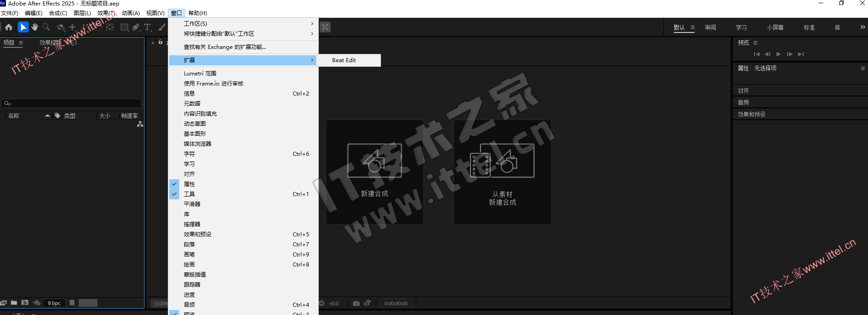This screenshot has height=315, width=868.
Task: Open the 合成(C) menu
Action: [58, 13]
